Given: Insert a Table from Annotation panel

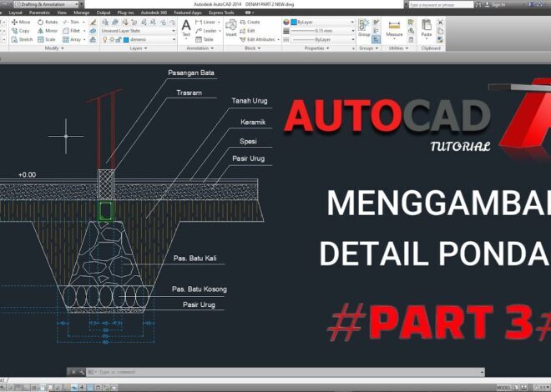Looking at the screenshot, I should click(205, 40).
